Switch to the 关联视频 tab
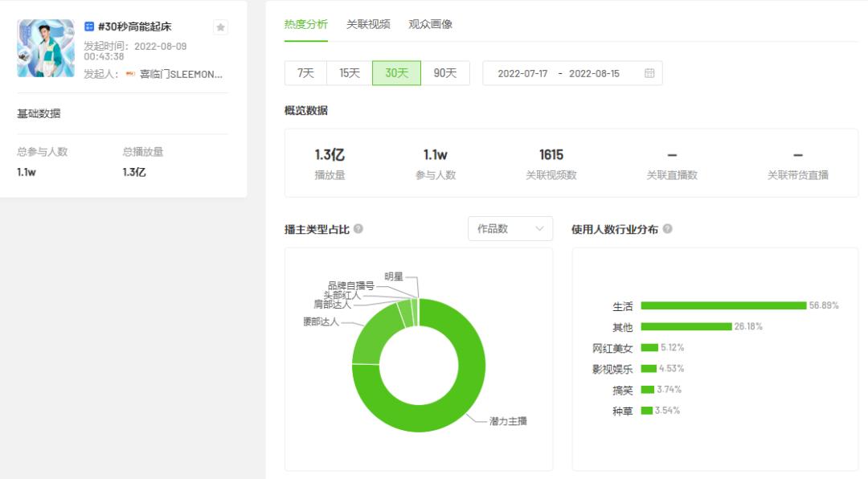The width and height of the screenshot is (868, 479). (x=370, y=24)
